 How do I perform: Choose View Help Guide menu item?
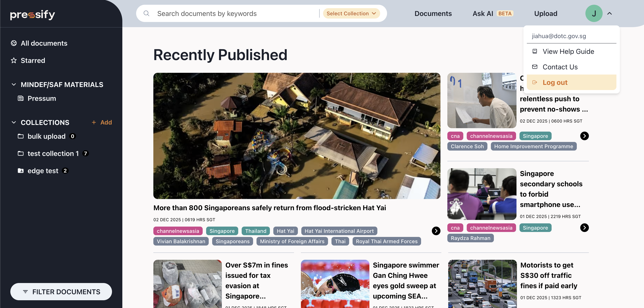(x=568, y=51)
